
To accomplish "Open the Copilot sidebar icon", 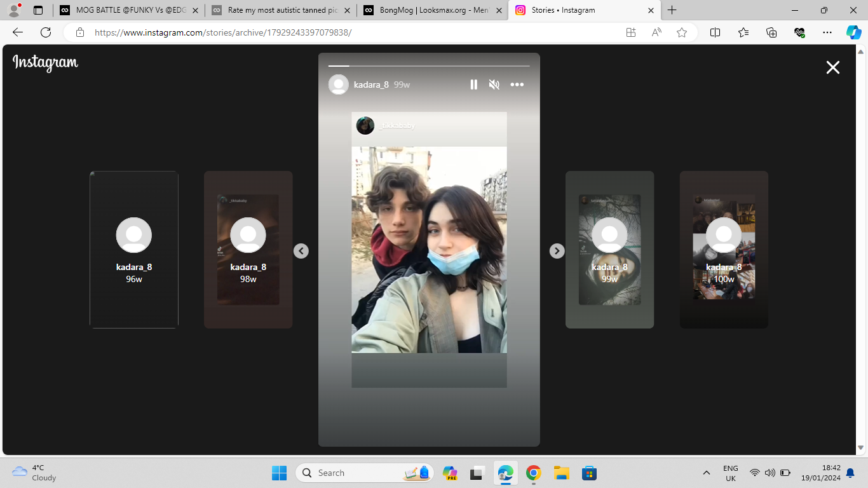I will coord(853,32).
